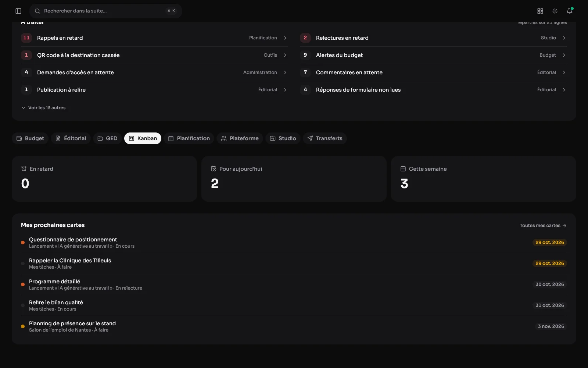Switch to the Transferts tab
The image size is (588, 368).
(x=325, y=138)
